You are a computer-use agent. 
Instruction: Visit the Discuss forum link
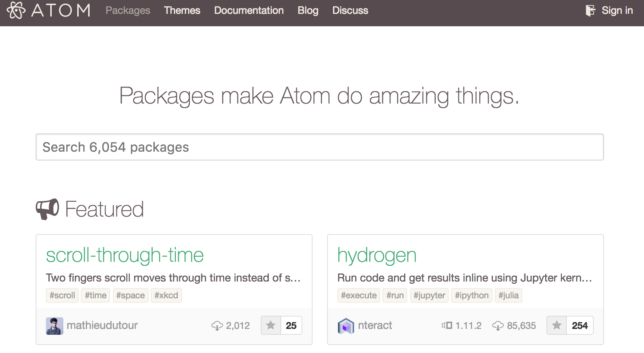(x=350, y=11)
